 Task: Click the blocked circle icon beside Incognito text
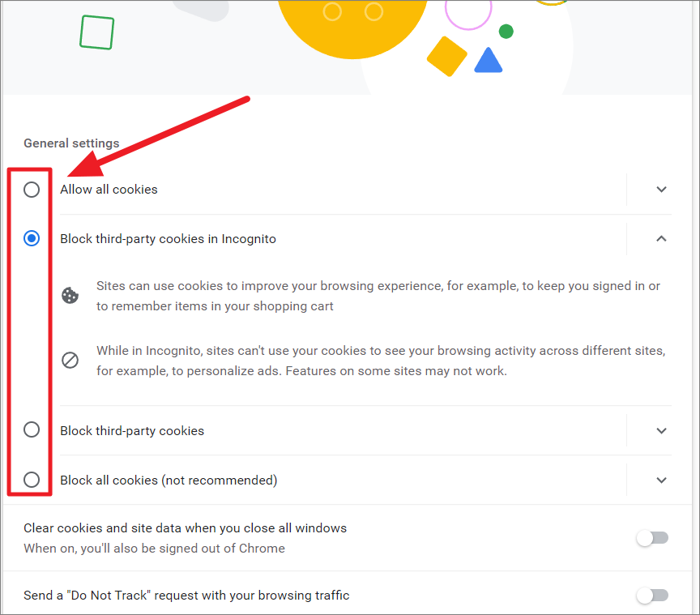[x=70, y=360]
